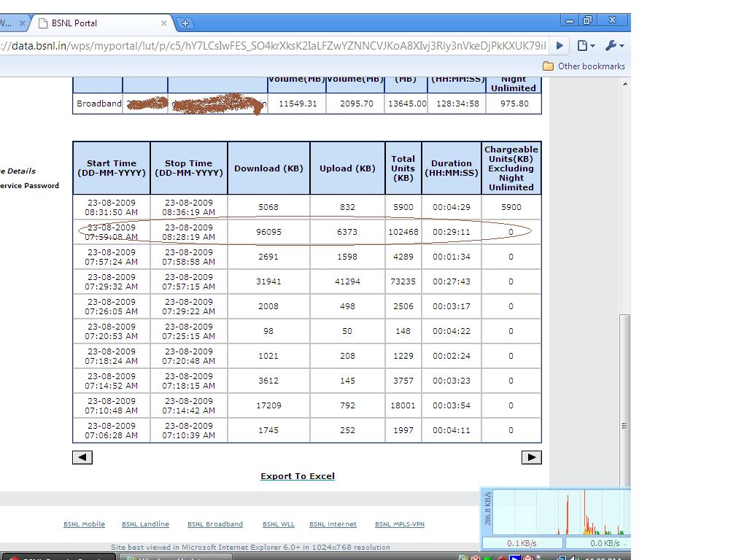This screenshot has width=747, height=560.
Task: Select the 128:34:58 duration value
Action: click(457, 104)
